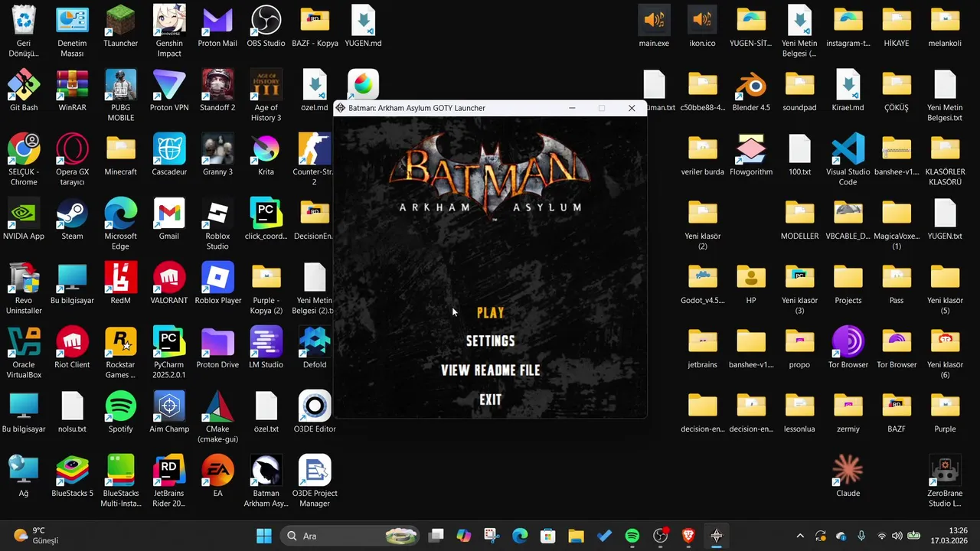The width and height of the screenshot is (980, 551).
Task: Click the Ara taskbar search box
Action: (350, 536)
